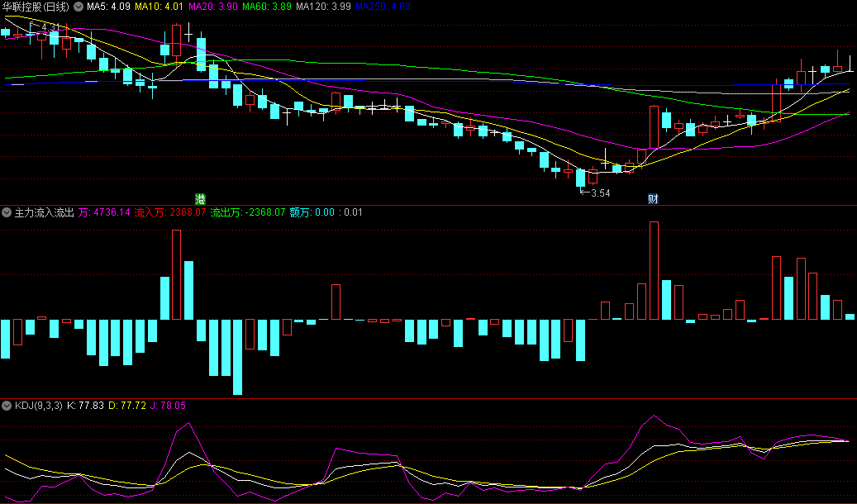Click the green 港 marker icon
This screenshot has width=857, height=504.
point(201,199)
